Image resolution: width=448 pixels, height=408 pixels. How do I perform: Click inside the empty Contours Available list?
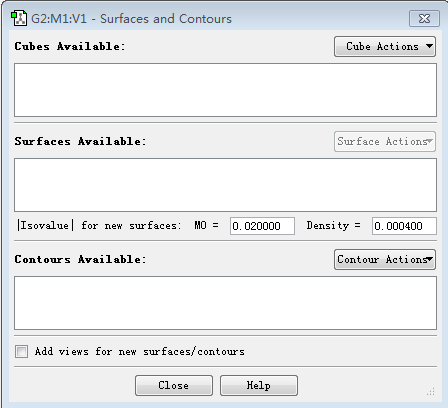pos(225,303)
